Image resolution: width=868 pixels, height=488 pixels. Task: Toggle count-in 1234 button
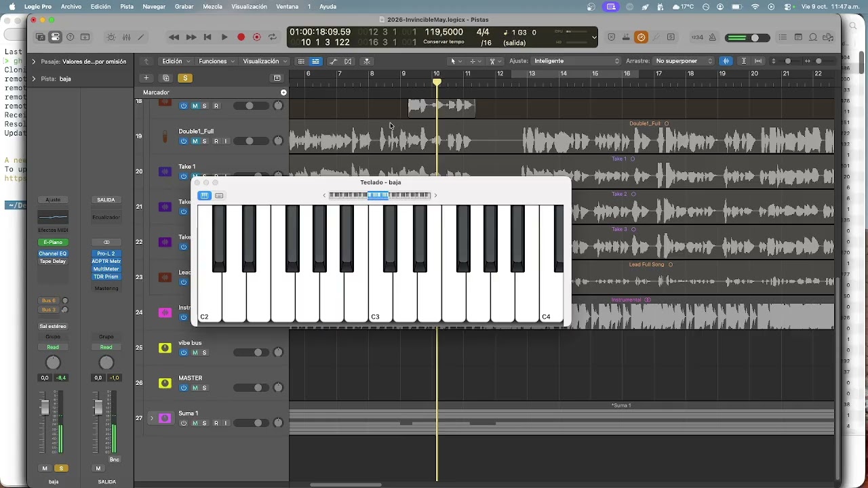tap(697, 37)
